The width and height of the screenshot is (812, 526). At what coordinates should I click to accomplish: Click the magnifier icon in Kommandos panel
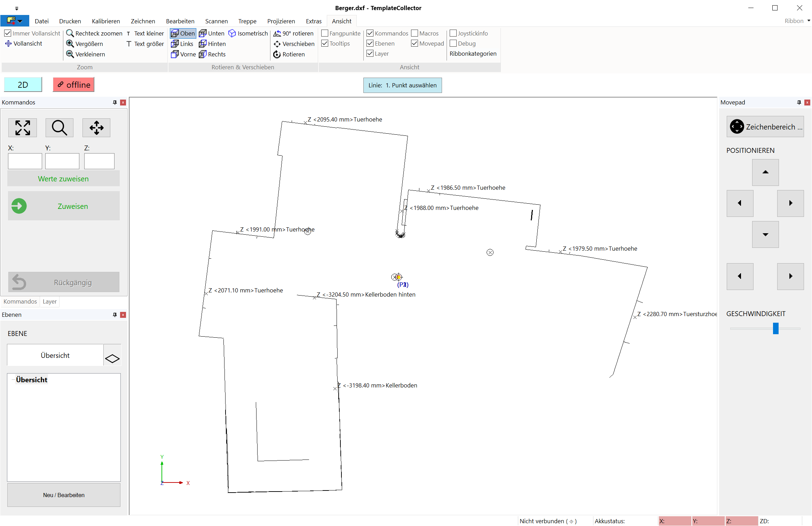(60, 128)
